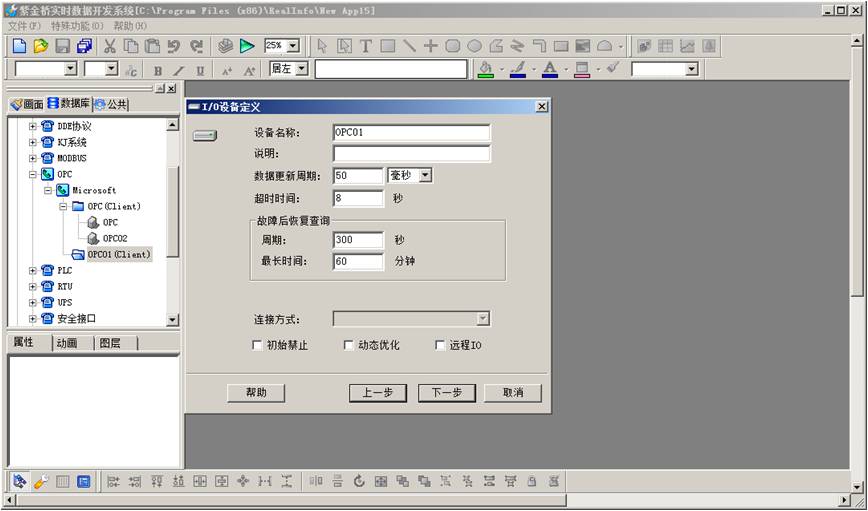The width and height of the screenshot is (868, 511).
Task: Click the 取消 button
Action: [x=513, y=393]
